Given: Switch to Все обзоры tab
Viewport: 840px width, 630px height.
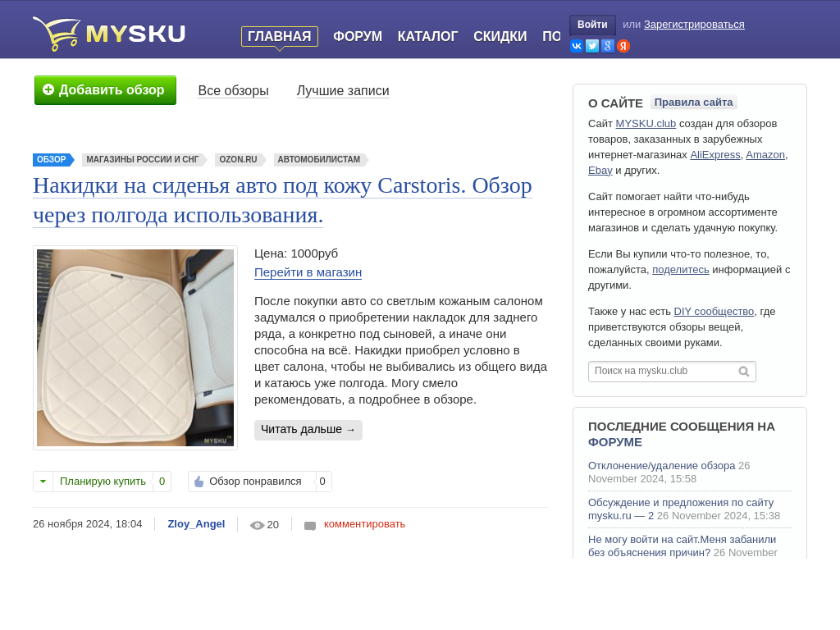Looking at the screenshot, I should [233, 90].
